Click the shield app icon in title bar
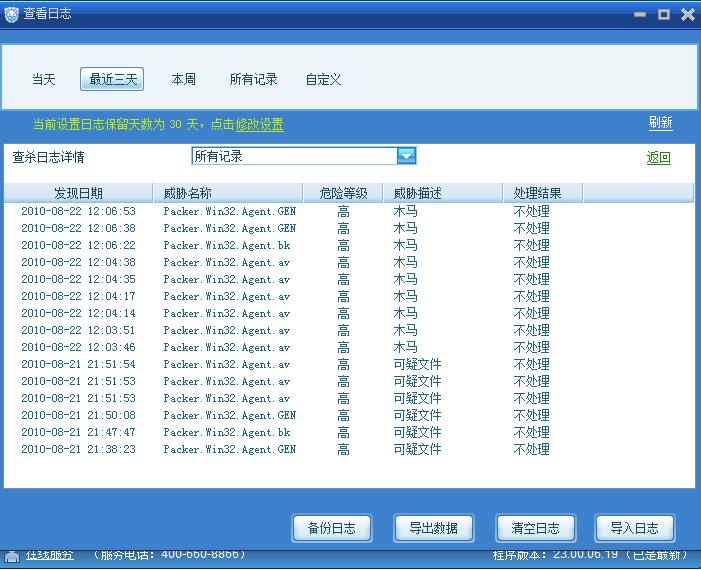 click(x=13, y=14)
